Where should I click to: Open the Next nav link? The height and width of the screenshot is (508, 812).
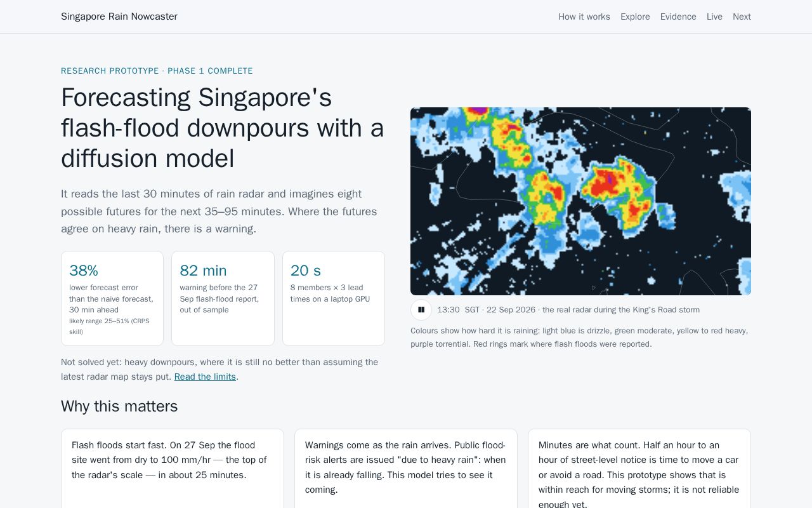click(x=742, y=17)
